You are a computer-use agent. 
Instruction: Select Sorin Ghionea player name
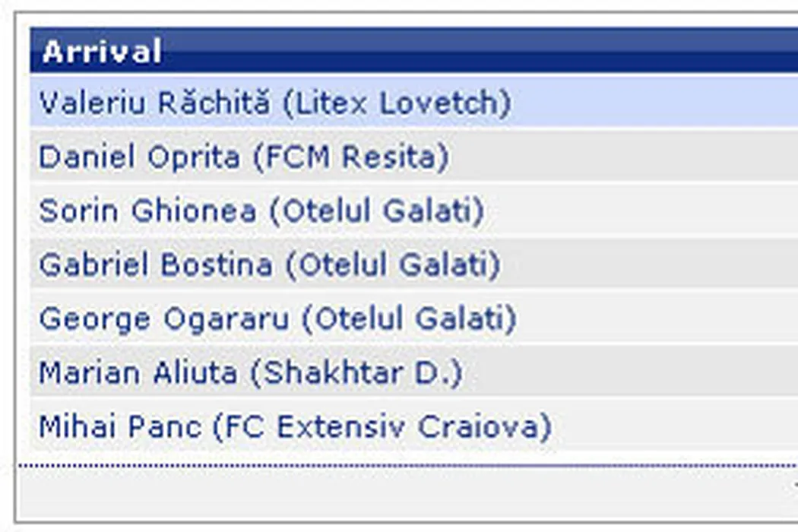tap(147, 211)
